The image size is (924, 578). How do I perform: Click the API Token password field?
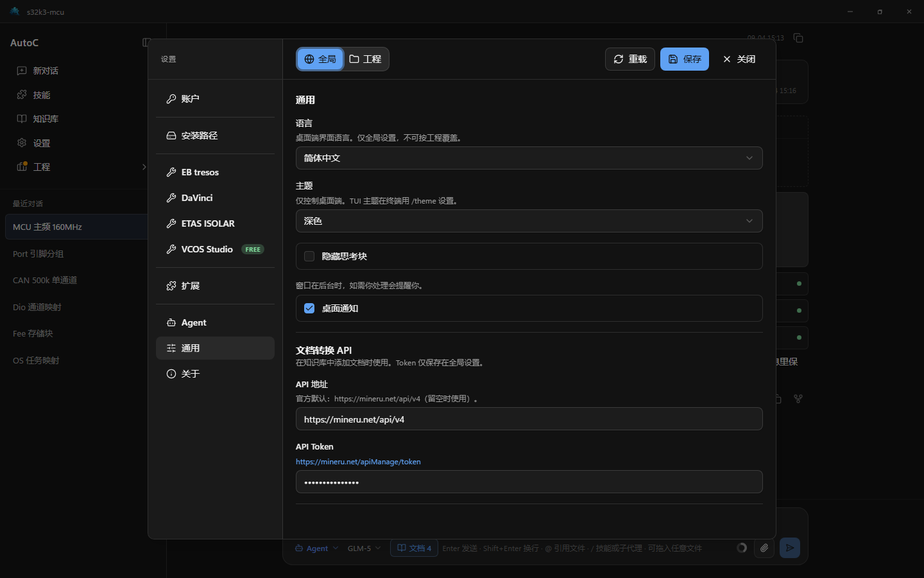coord(529,482)
